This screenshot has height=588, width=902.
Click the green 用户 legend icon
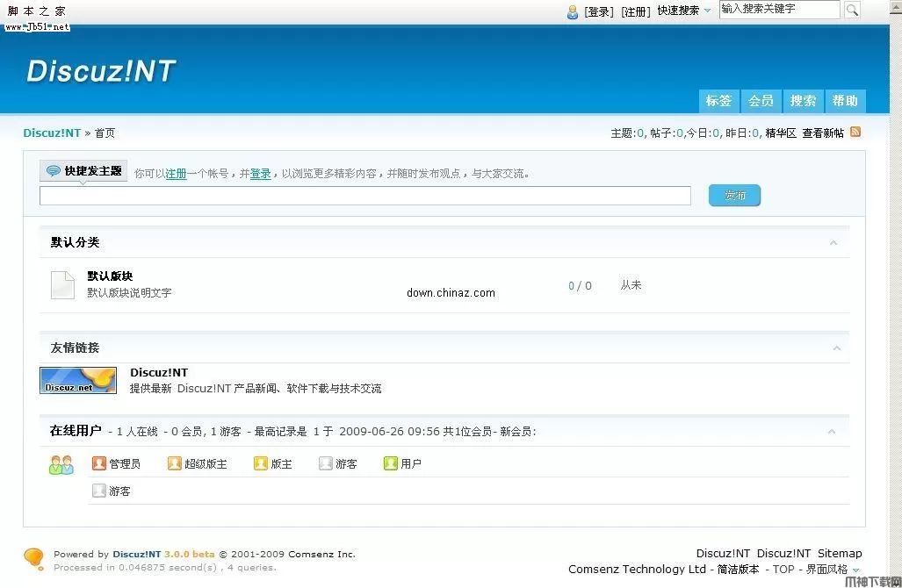pyautogui.click(x=391, y=463)
